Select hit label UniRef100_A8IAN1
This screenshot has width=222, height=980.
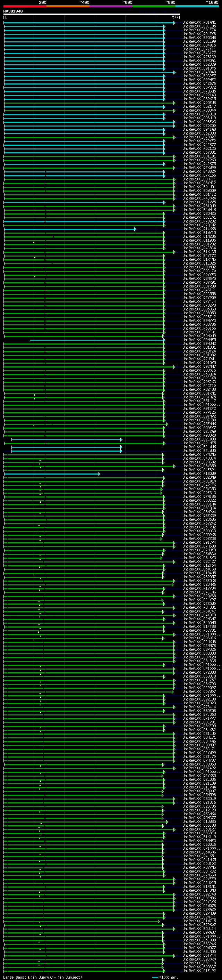tap(199, 23)
